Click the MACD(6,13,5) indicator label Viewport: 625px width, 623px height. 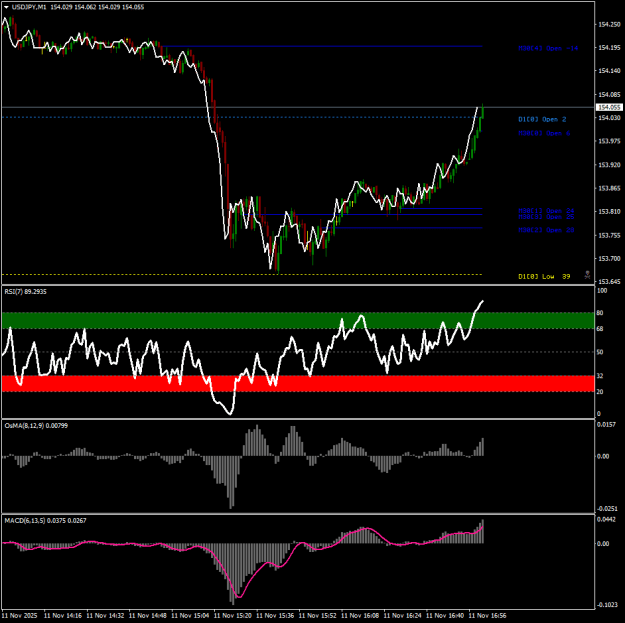click(45, 521)
